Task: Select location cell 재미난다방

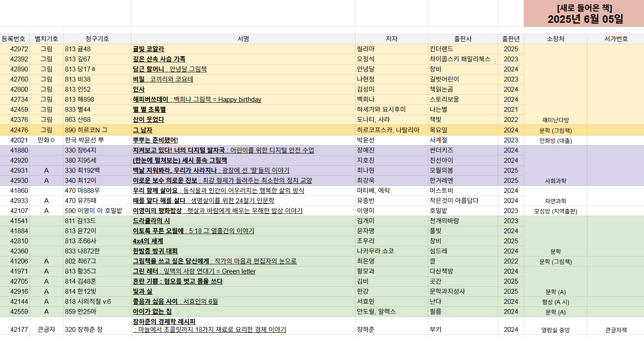Action: (x=555, y=84)
